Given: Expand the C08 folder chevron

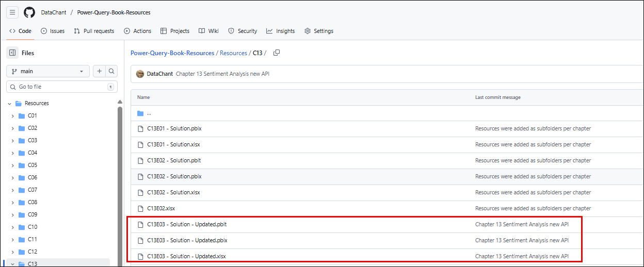Looking at the screenshot, I should coord(13,202).
